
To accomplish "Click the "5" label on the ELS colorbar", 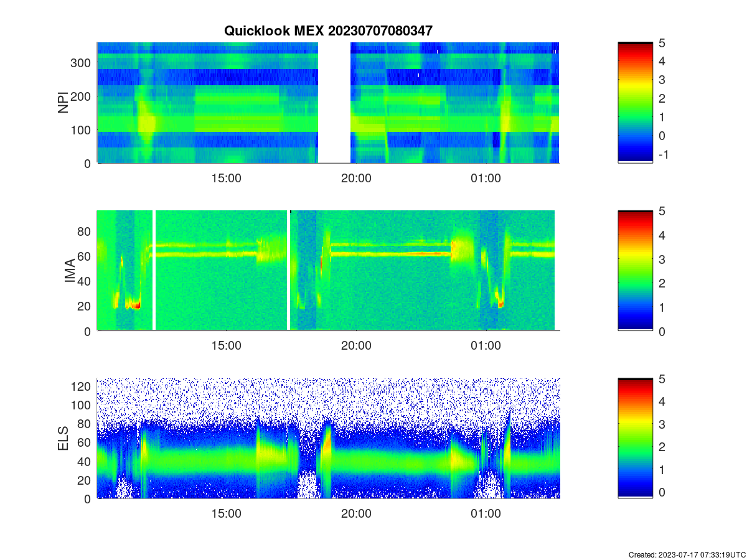I will pos(661,379).
